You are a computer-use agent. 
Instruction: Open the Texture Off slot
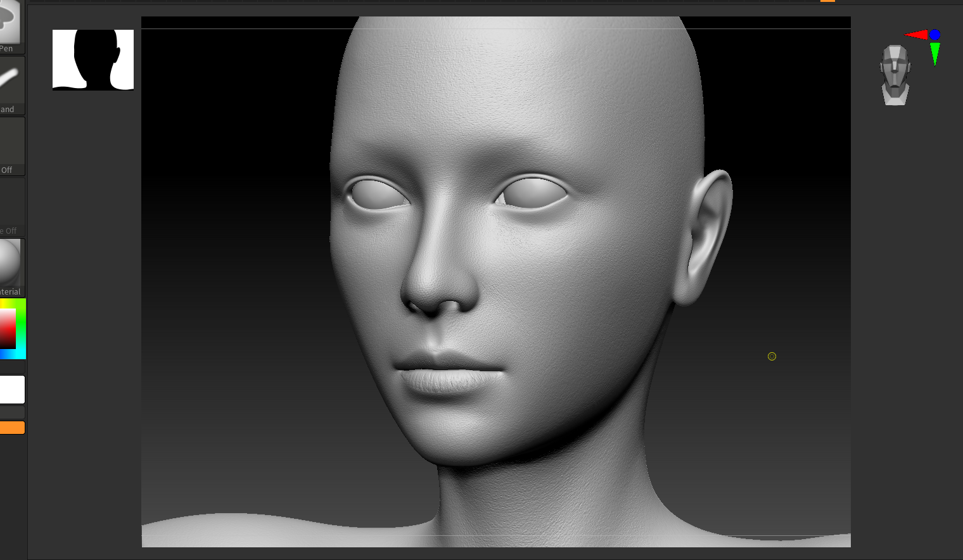click(x=11, y=207)
